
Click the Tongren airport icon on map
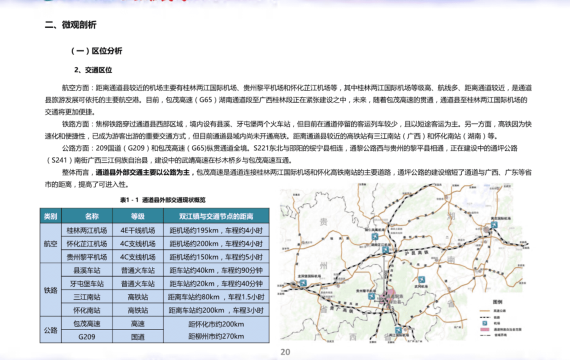[375, 236]
